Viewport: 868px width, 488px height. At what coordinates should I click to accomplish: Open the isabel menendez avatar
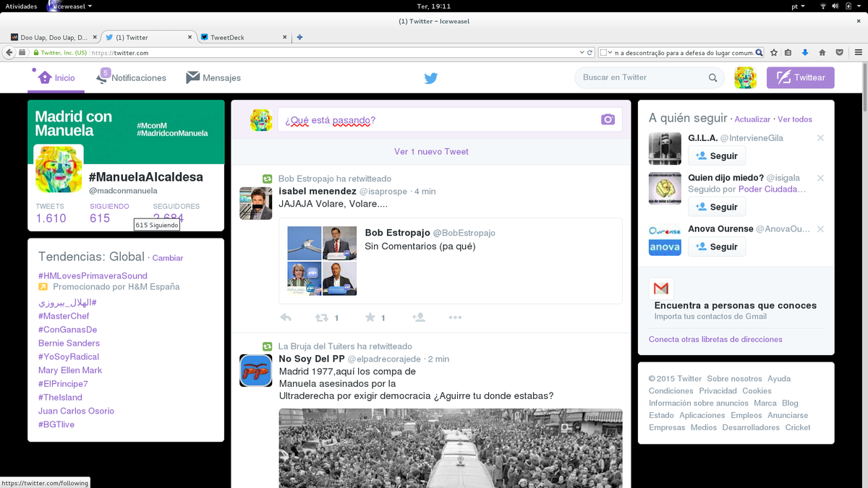255,203
